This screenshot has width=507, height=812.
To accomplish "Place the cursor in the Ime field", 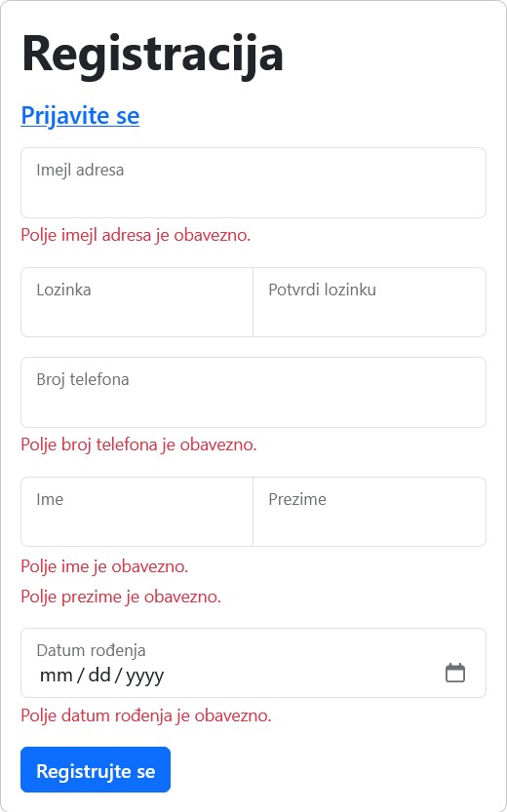I will pos(136,512).
